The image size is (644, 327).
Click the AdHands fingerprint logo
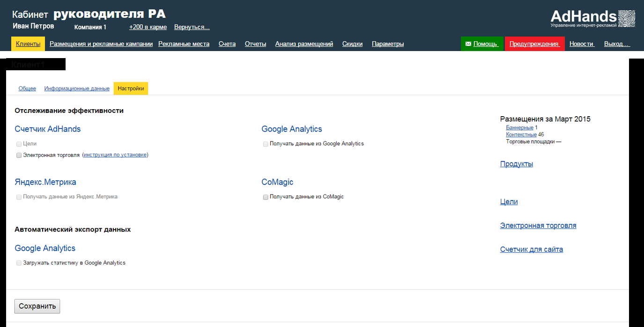[x=627, y=19]
